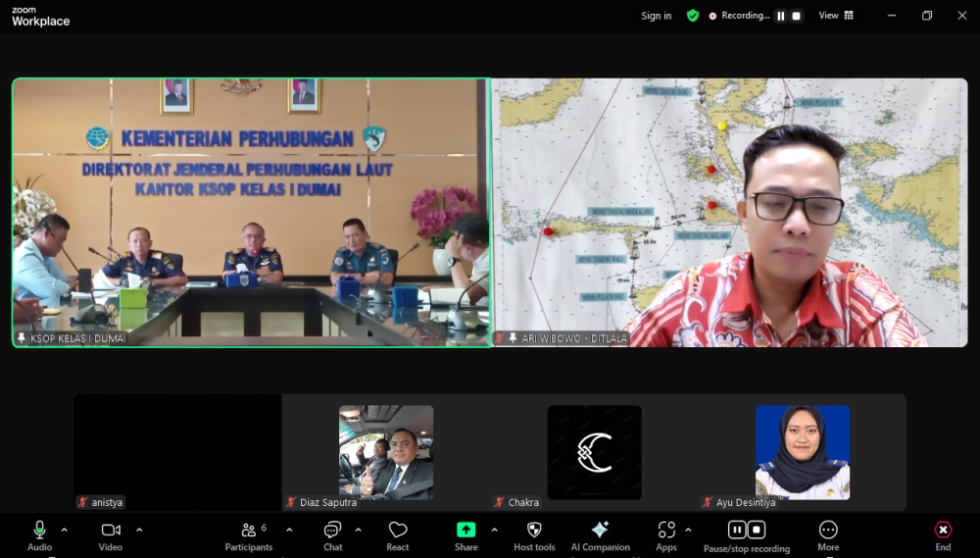Launch the AI Companion
This screenshot has height=558, width=980.
point(600,536)
